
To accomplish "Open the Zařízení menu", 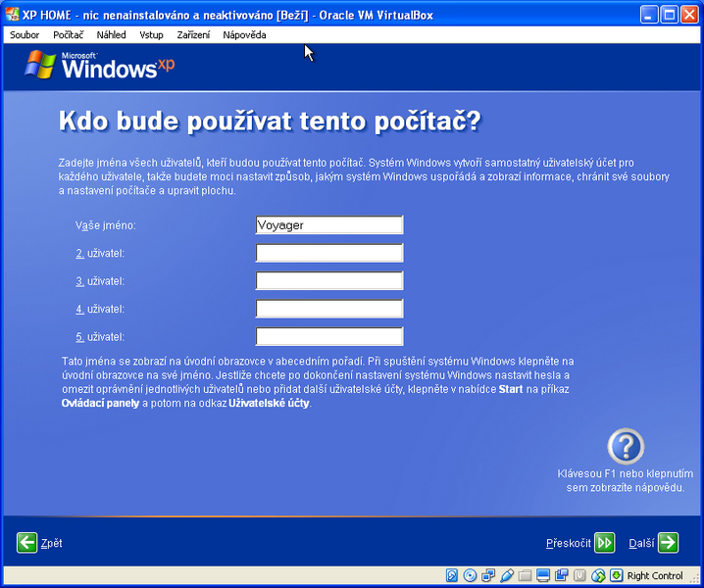I will 193,35.
